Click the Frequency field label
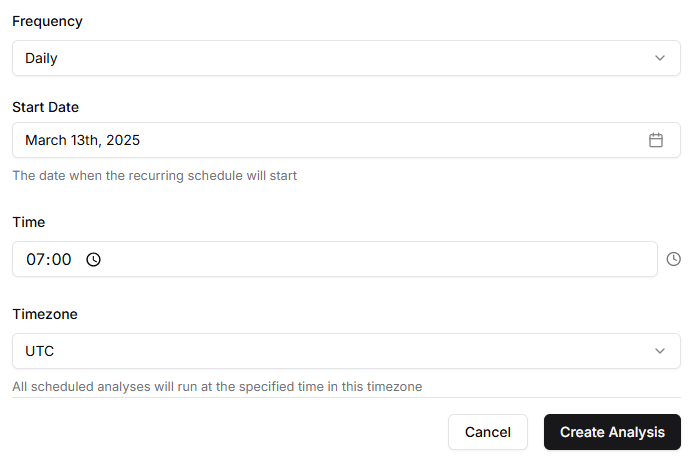This screenshot has width=695, height=464. tap(47, 21)
